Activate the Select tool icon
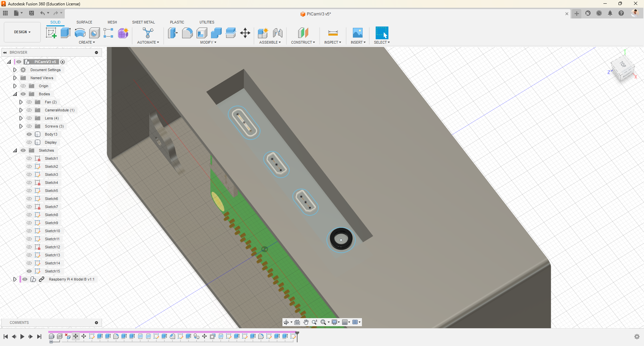The width and height of the screenshot is (644, 346). pos(382,33)
